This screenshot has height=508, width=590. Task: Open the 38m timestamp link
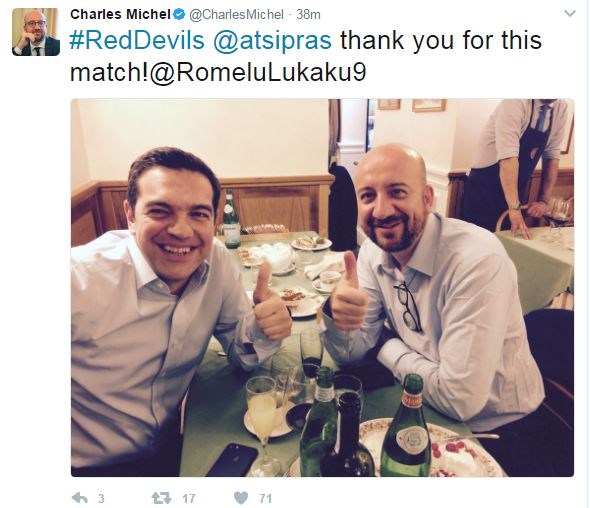click(x=308, y=15)
